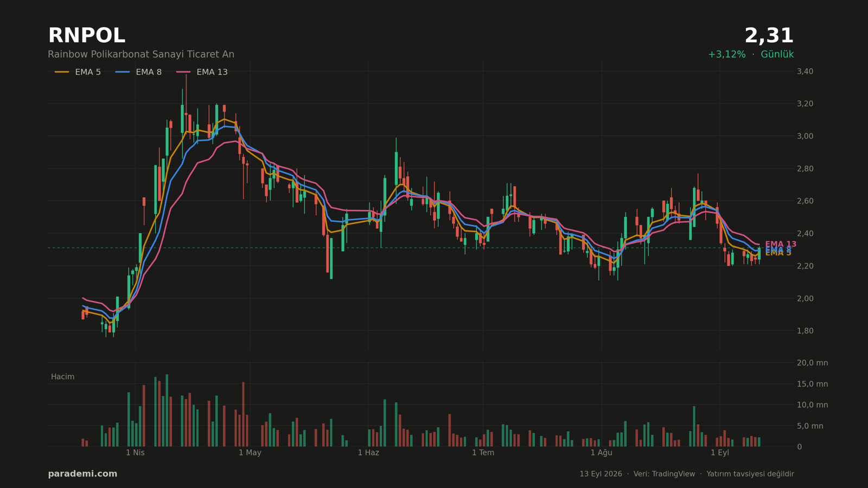Click the RNPOL ticker title

pos(87,36)
